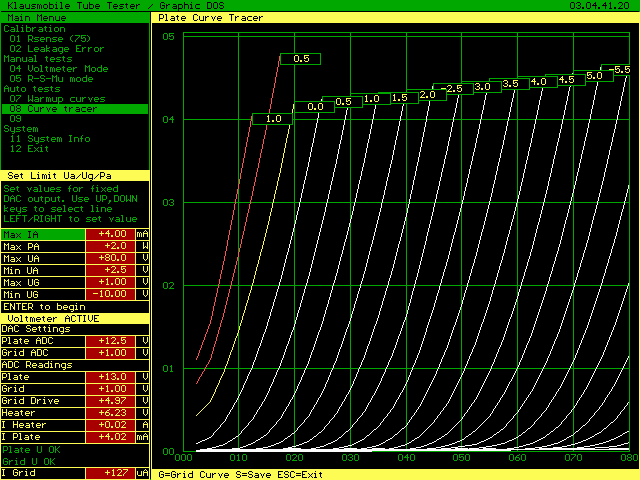This screenshot has height=480, width=640.
Task: Select the Max UA +80.0 field
Action: tap(112, 258)
